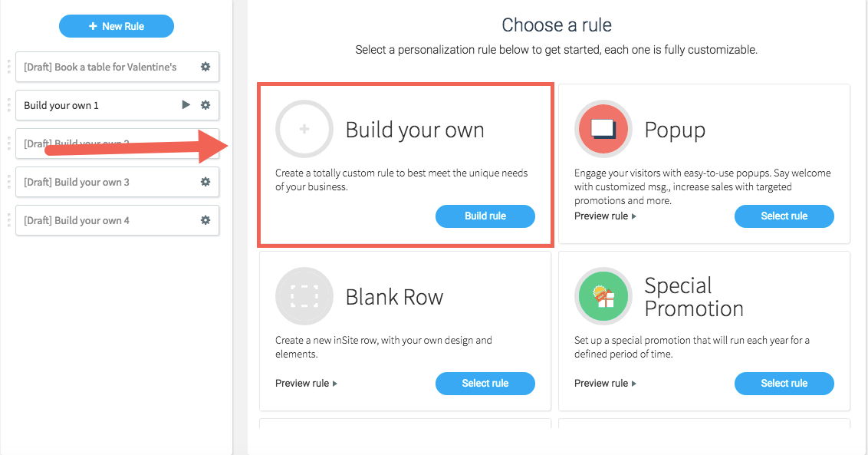The width and height of the screenshot is (868, 455).
Task: Select rule for the Popup card
Action: coord(784,216)
